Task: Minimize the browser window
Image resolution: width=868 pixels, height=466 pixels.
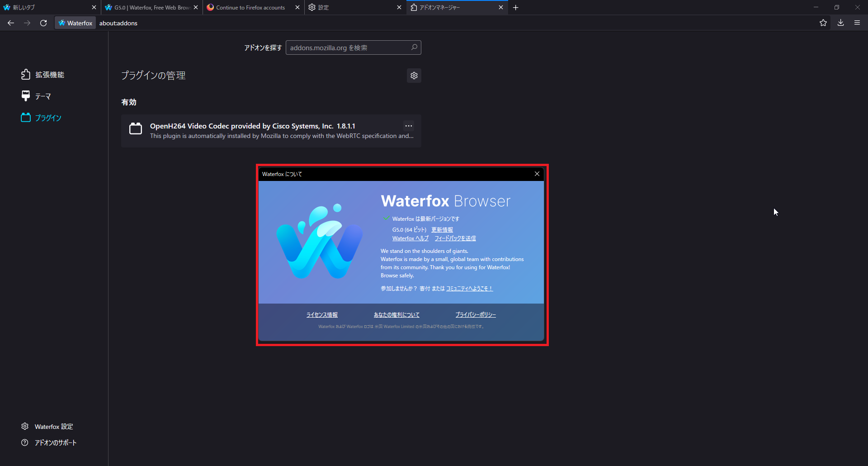Action: (x=816, y=7)
